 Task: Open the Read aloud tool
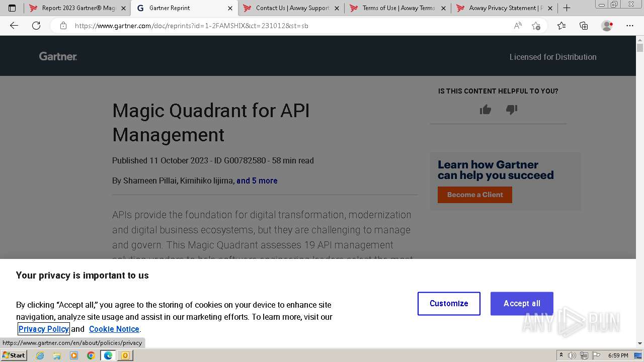click(x=518, y=26)
